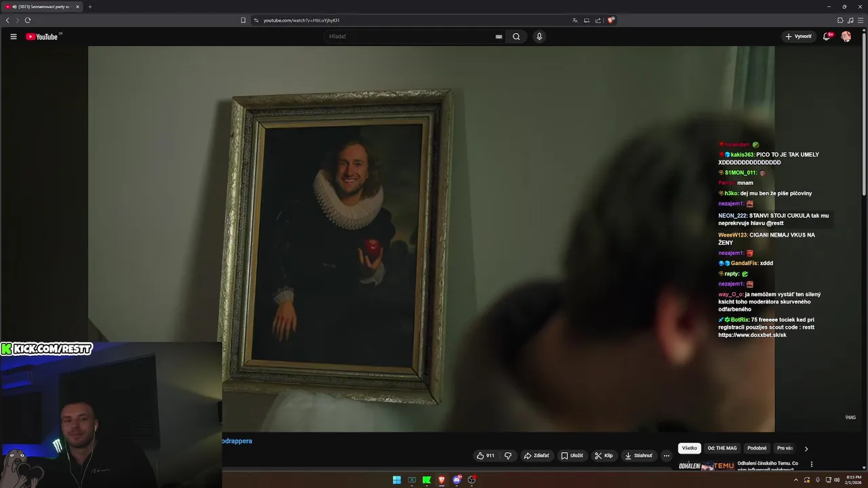The image size is (868, 488).
Task: Open the Windows Start menu
Action: point(397,480)
